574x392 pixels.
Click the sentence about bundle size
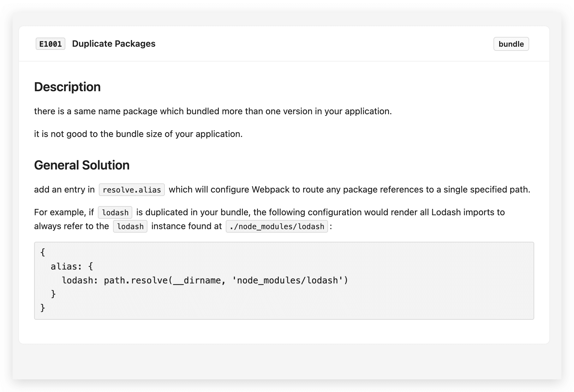click(x=138, y=134)
